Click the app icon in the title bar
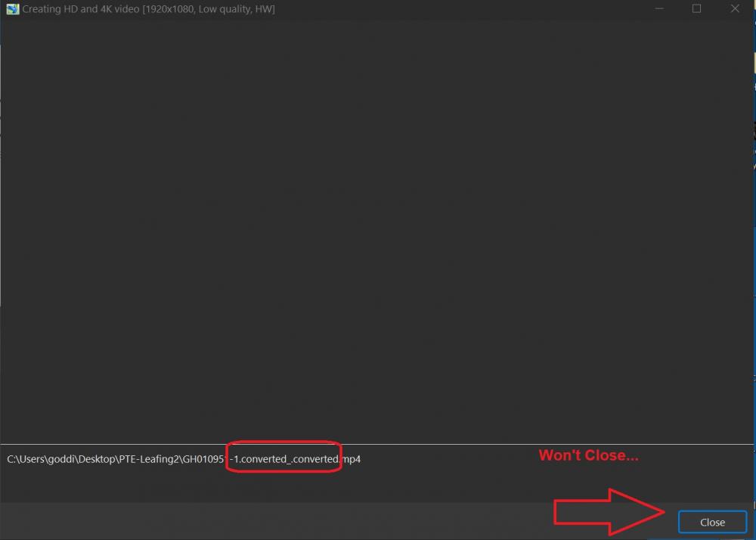Viewport: 756px width, 540px height. click(x=13, y=8)
